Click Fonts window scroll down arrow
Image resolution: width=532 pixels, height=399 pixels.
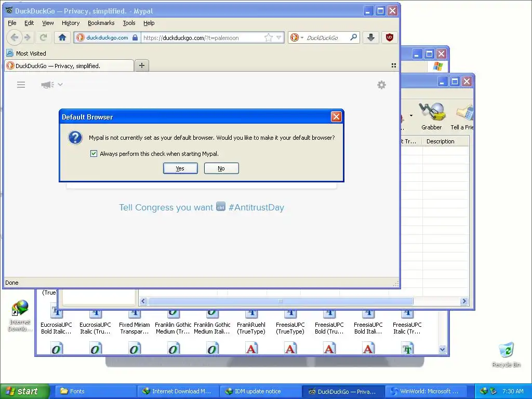point(442,350)
